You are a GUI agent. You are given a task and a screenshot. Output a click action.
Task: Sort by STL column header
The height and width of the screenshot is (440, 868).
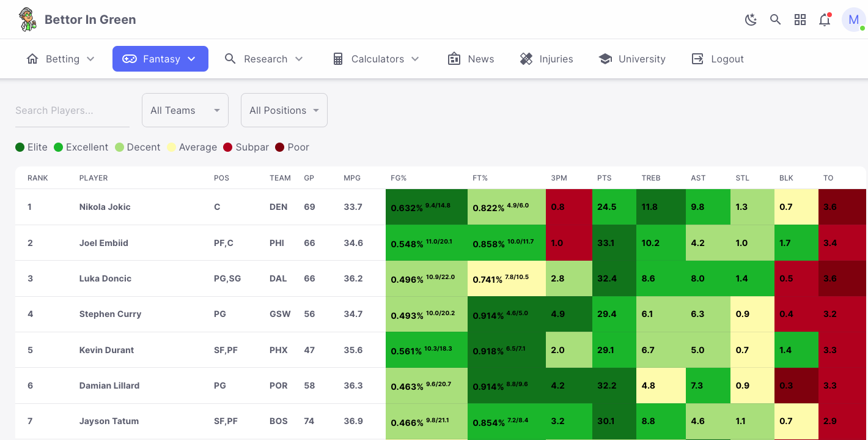pyautogui.click(x=742, y=178)
